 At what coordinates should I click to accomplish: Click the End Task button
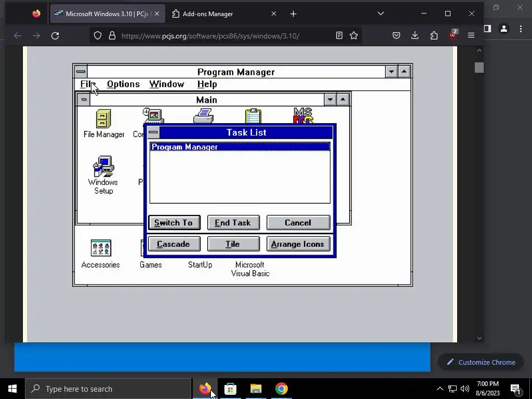(x=233, y=222)
